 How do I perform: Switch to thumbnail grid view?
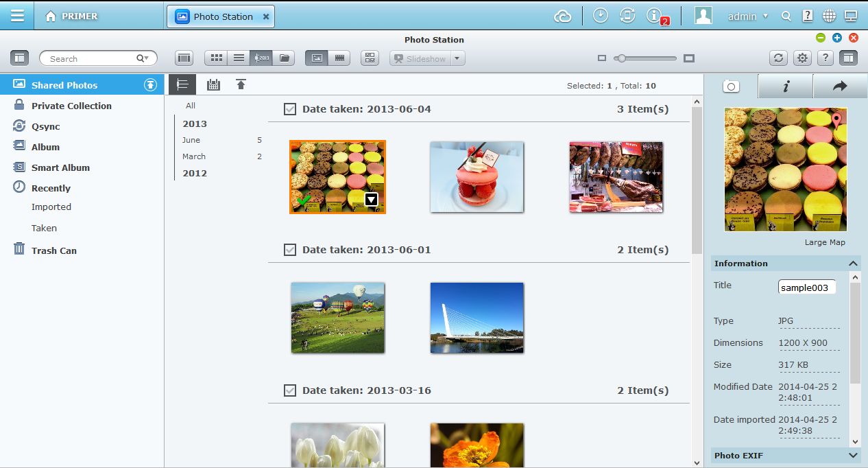click(x=216, y=58)
